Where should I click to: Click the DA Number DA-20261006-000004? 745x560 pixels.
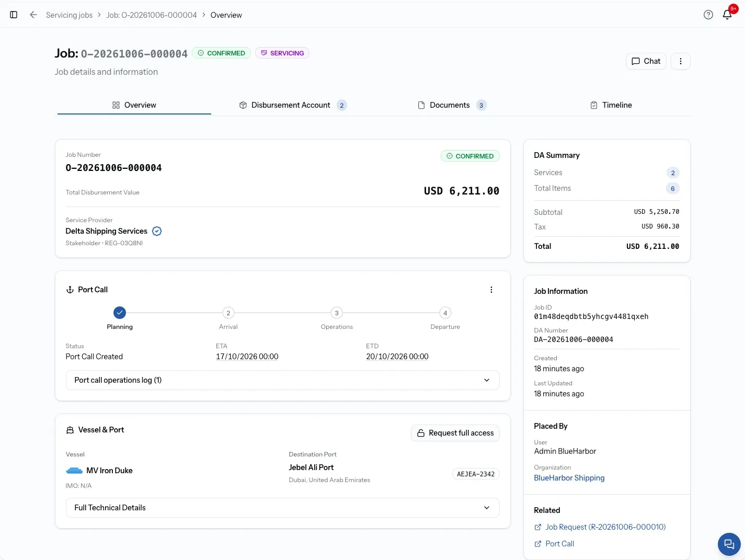click(574, 339)
